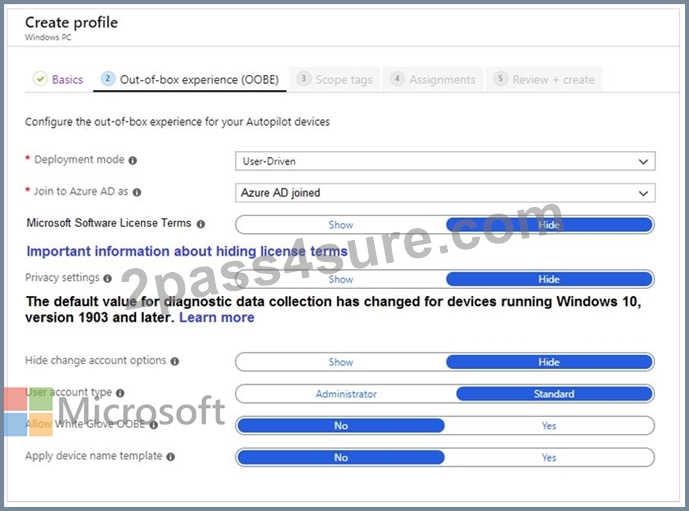Set Privacy settings to Hide

549,279
